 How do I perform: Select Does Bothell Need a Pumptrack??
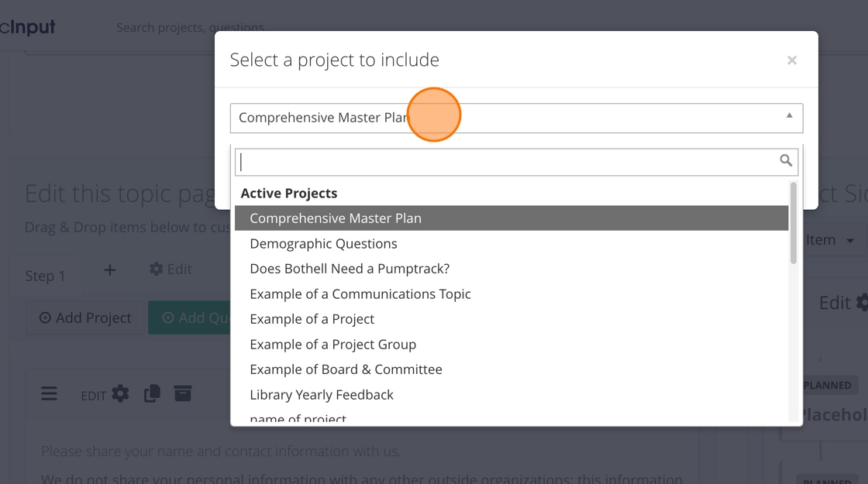coord(350,269)
